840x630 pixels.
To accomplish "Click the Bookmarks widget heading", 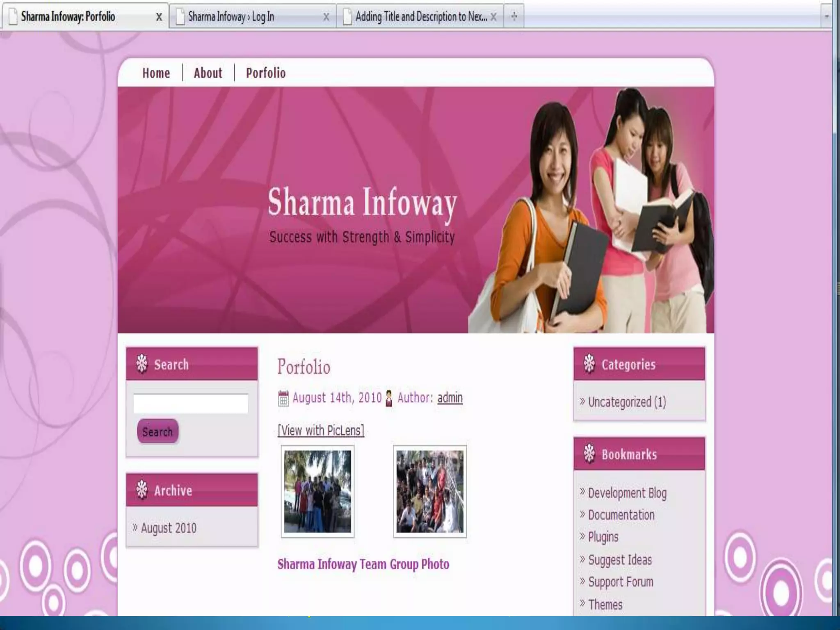I will point(629,454).
